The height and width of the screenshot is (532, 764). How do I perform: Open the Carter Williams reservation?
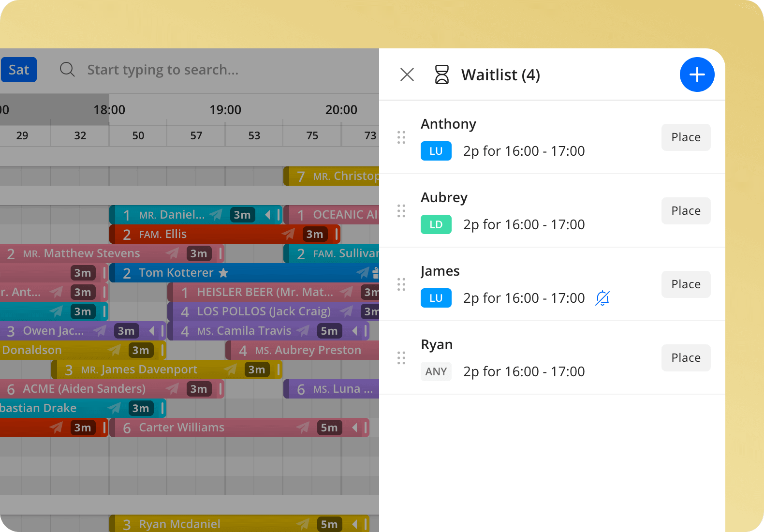point(239,428)
